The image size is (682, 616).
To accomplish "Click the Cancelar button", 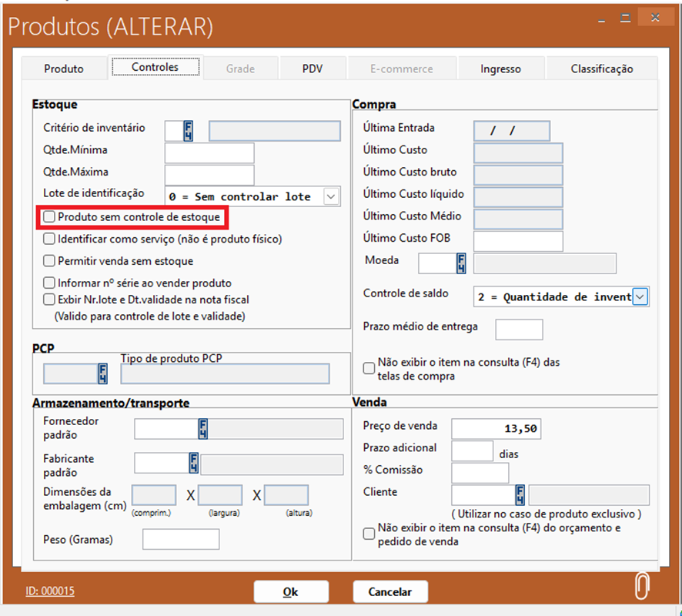I will [x=389, y=592].
